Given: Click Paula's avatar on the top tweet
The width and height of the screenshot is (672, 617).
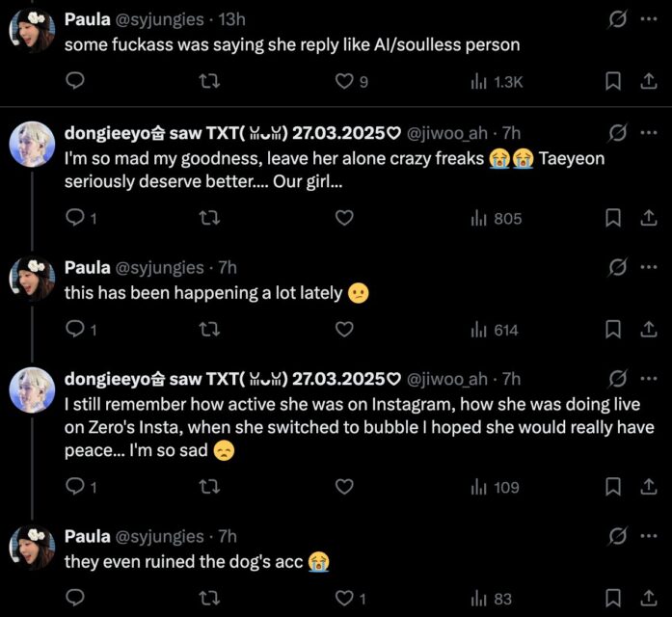Looking at the screenshot, I should click(x=32, y=30).
